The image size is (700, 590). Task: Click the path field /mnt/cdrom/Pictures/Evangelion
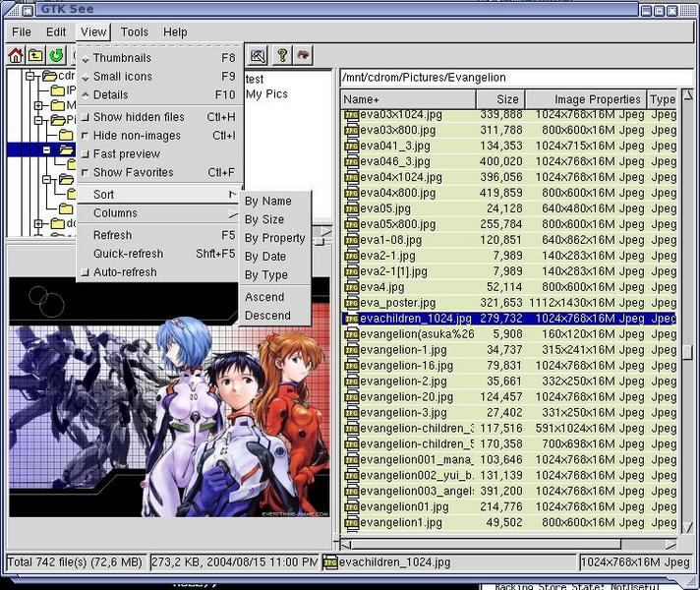point(515,78)
